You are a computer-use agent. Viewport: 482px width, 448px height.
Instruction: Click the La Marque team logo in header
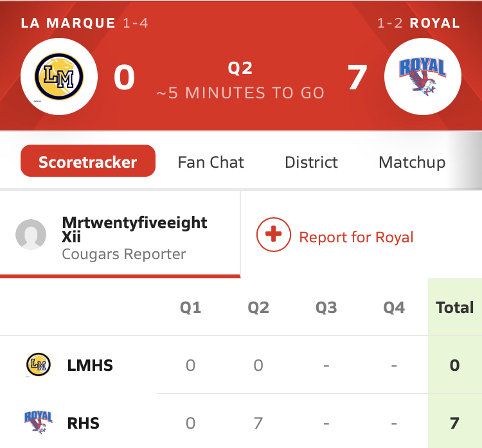point(58,76)
